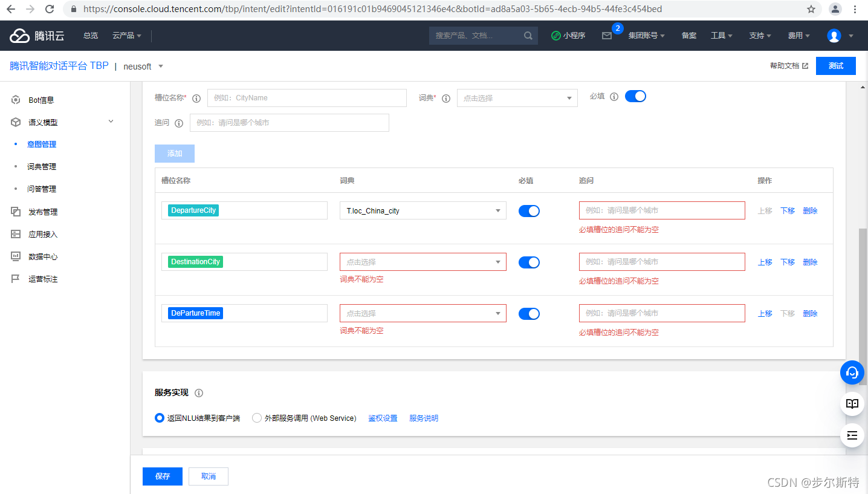The image size is (868, 494).
Task: Click the 应用接入 sidebar icon
Action: pyautogui.click(x=16, y=234)
